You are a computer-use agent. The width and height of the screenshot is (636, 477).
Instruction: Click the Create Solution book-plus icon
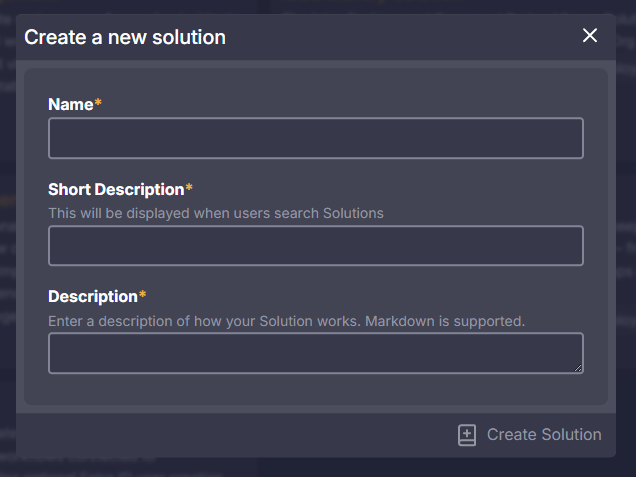click(467, 435)
